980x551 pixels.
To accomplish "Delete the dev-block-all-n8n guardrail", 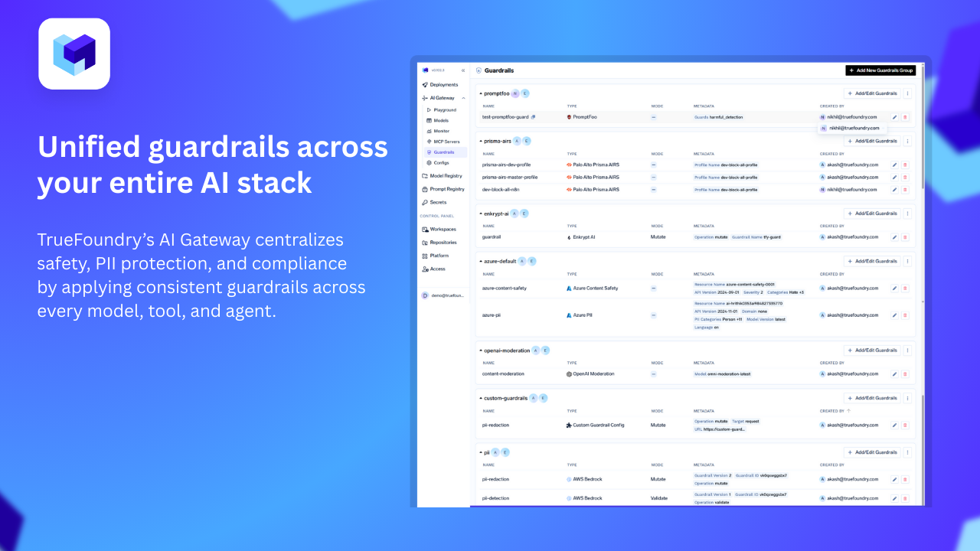I will coord(905,189).
